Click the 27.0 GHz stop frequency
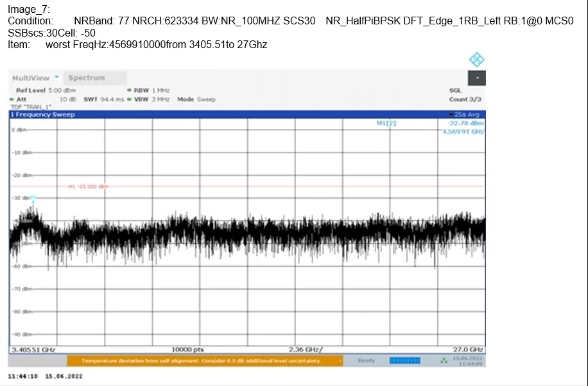Image resolution: width=588 pixels, height=386 pixels. pos(469,349)
